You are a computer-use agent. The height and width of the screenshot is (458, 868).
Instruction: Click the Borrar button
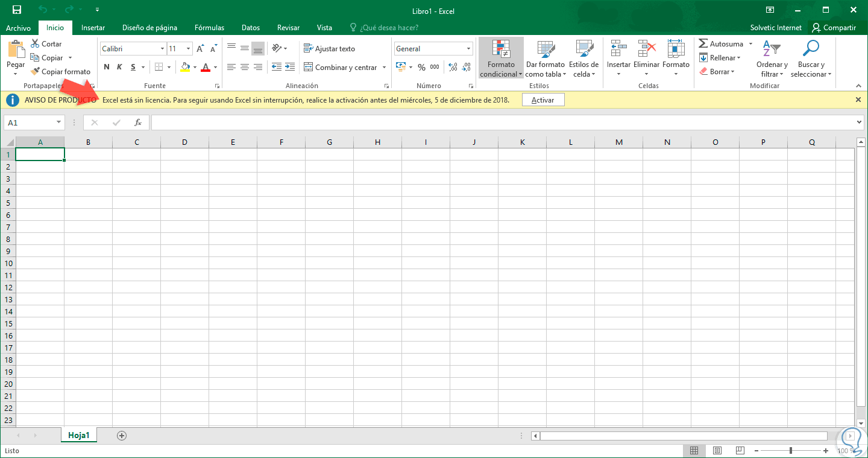[x=717, y=72]
